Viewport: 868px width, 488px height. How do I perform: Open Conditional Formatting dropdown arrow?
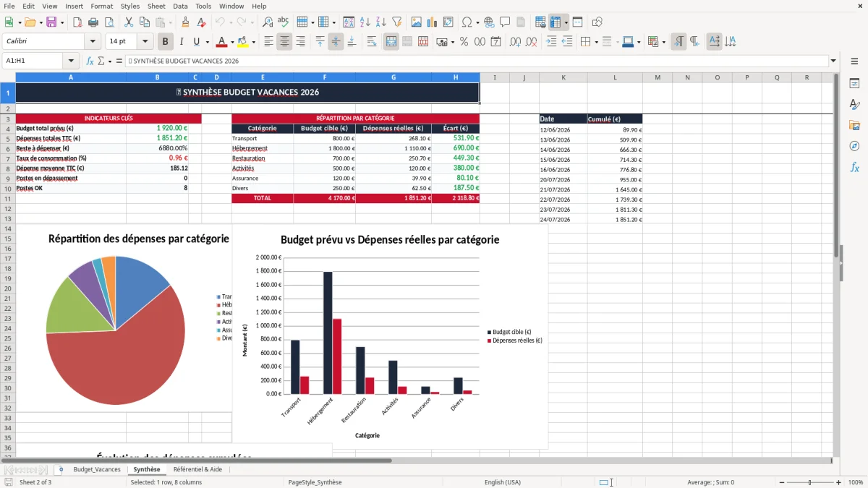(663, 42)
